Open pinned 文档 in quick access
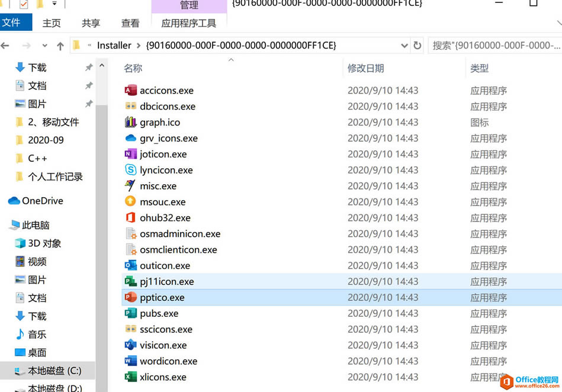Image resolution: width=562 pixels, height=392 pixels. [x=37, y=86]
